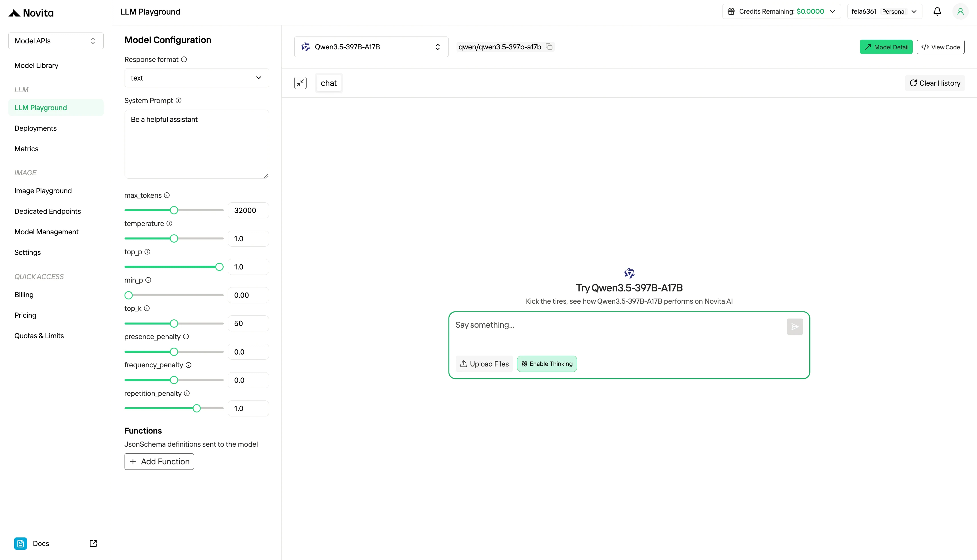Click the Model Detail button
Image resolution: width=977 pixels, height=560 pixels.
[886, 47]
